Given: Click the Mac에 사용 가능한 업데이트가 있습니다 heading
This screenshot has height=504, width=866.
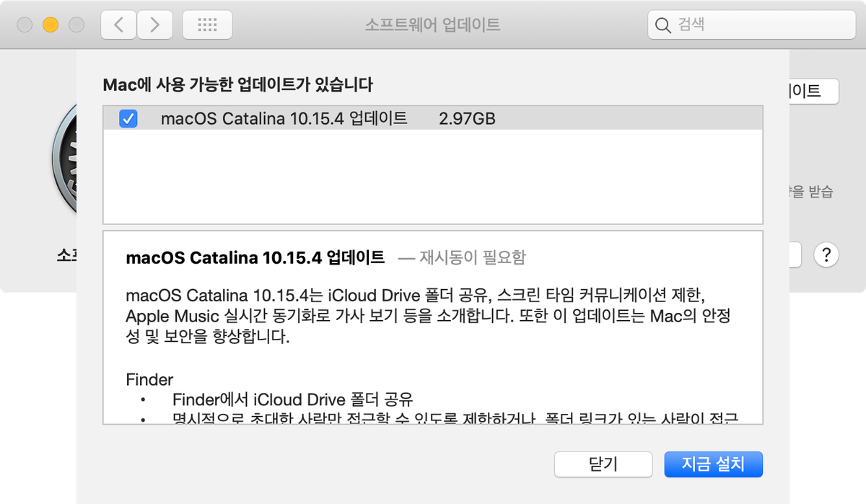Looking at the screenshot, I should 238,85.
